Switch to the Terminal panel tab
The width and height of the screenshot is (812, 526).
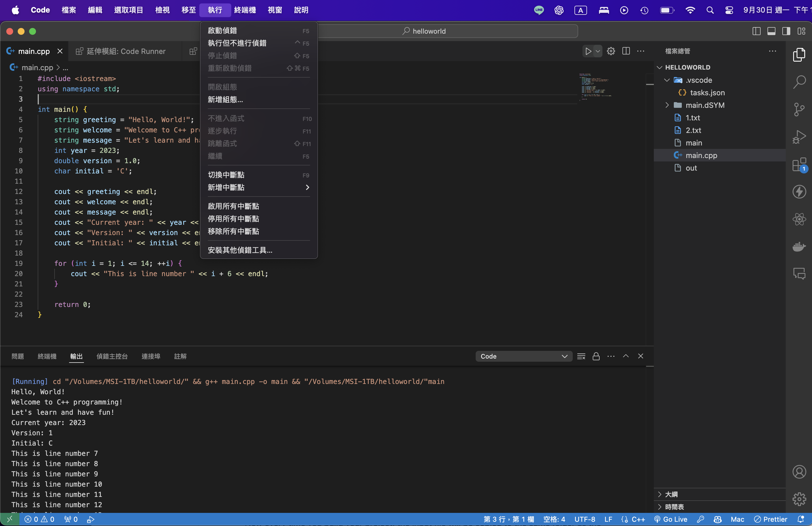(47, 356)
